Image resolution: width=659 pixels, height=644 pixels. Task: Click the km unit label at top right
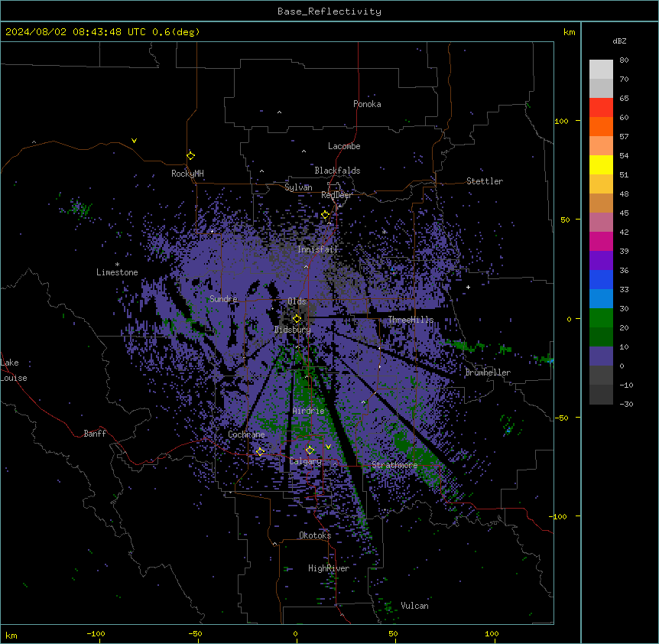pyautogui.click(x=569, y=32)
